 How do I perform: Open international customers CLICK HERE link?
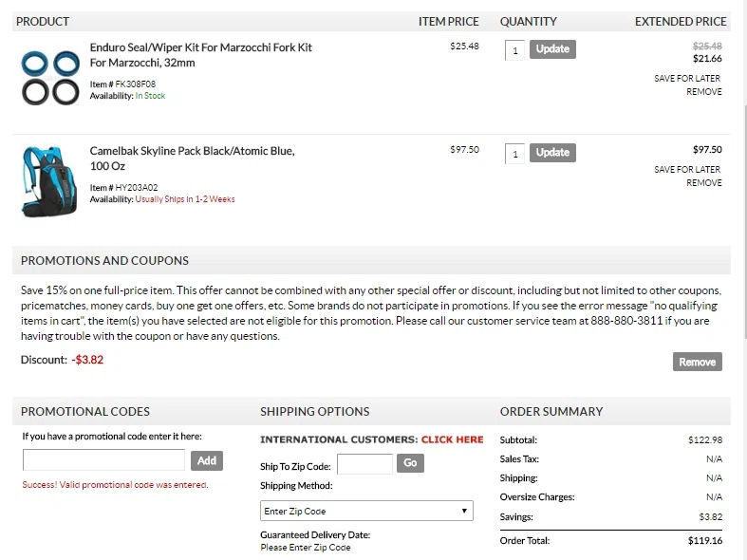click(x=452, y=439)
